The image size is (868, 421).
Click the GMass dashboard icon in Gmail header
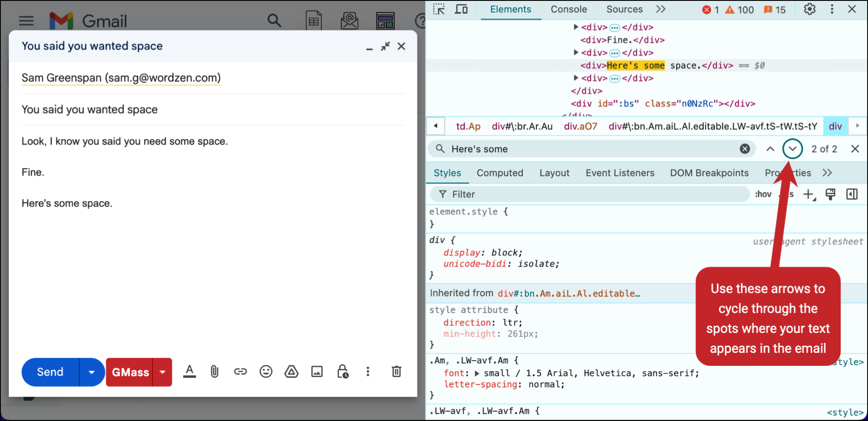click(385, 20)
